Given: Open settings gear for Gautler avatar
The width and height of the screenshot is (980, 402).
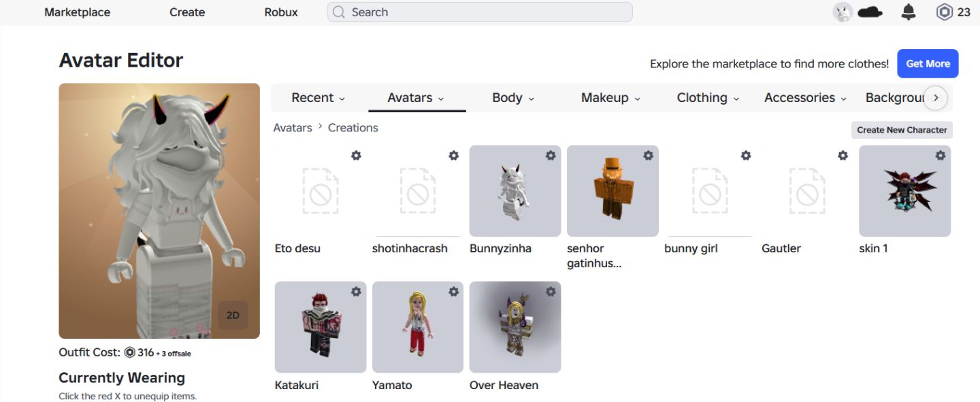Looking at the screenshot, I should [843, 156].
